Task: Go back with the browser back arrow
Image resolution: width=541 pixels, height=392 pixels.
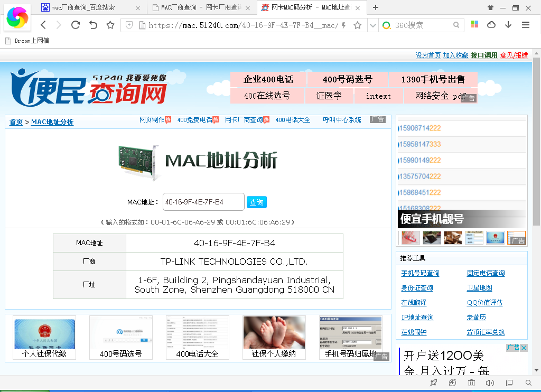Action: tap(43, 25)
